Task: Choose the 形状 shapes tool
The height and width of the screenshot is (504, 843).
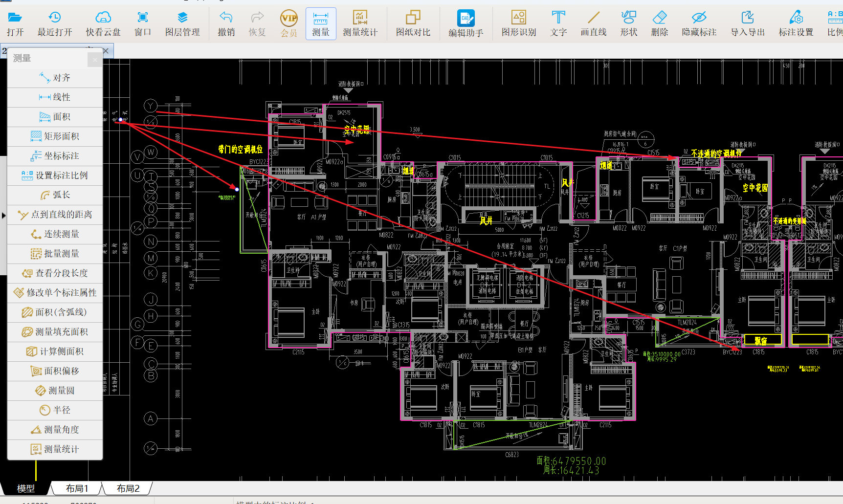Action: pyautogui.click(x=629, y=24)
